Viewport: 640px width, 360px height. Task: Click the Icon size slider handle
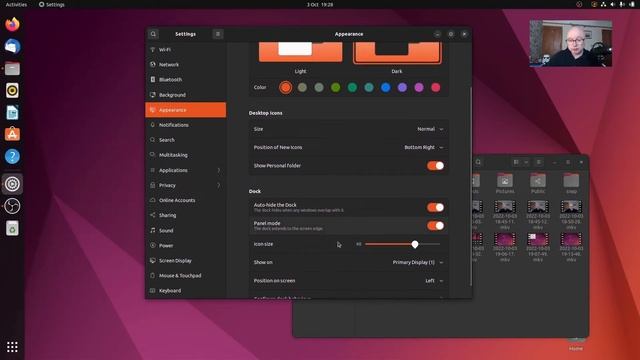tap(415, 244)
